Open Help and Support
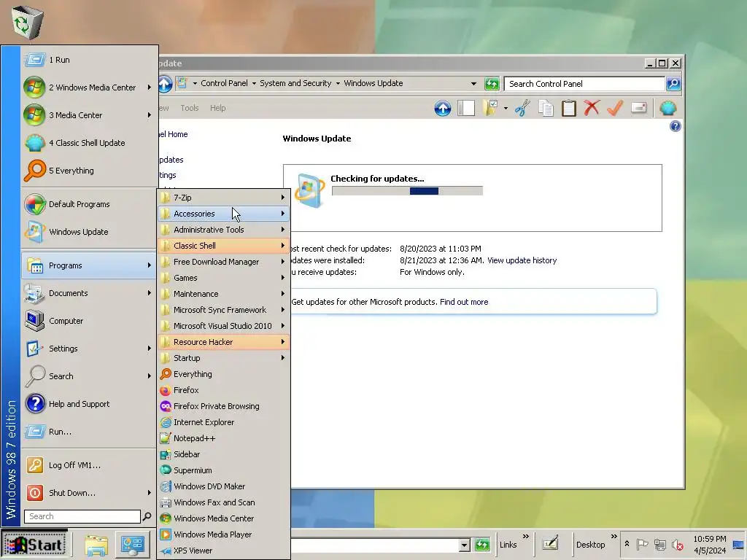Image resolution: width=747 pixels, height=560 pixels. [x=88, y=404]
